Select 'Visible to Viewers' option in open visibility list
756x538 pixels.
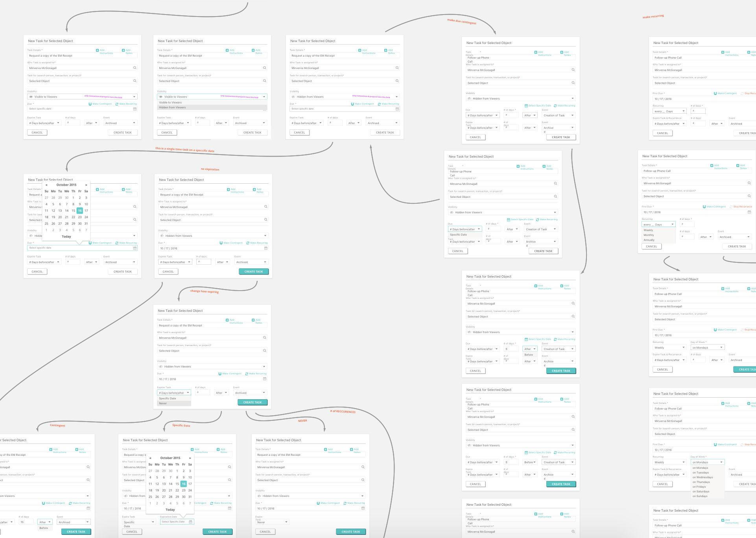212,103
